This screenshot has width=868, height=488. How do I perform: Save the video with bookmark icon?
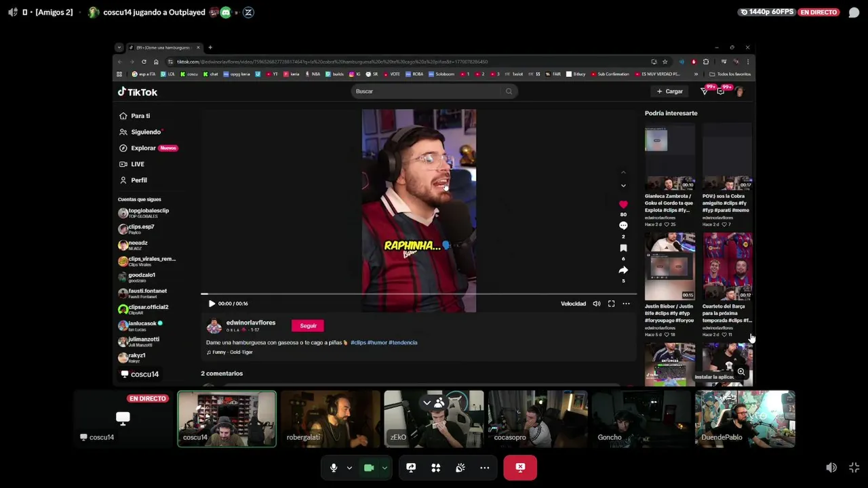coord(623,248)
